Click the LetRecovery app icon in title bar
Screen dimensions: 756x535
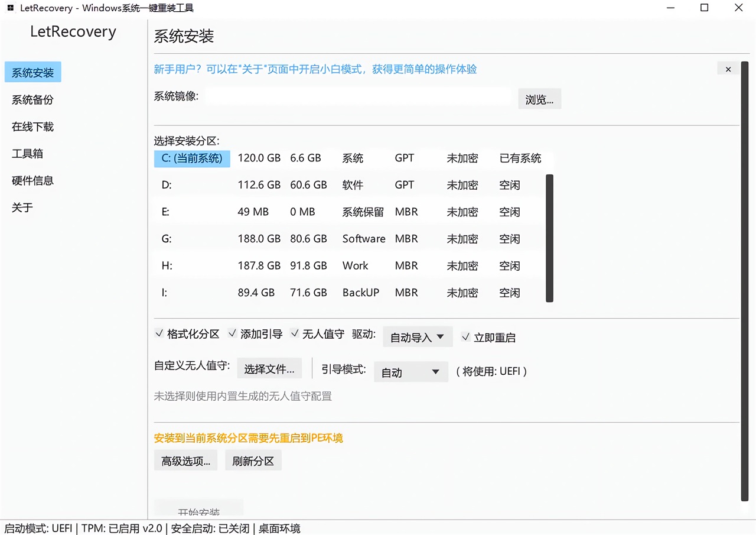tap(10, 8)
